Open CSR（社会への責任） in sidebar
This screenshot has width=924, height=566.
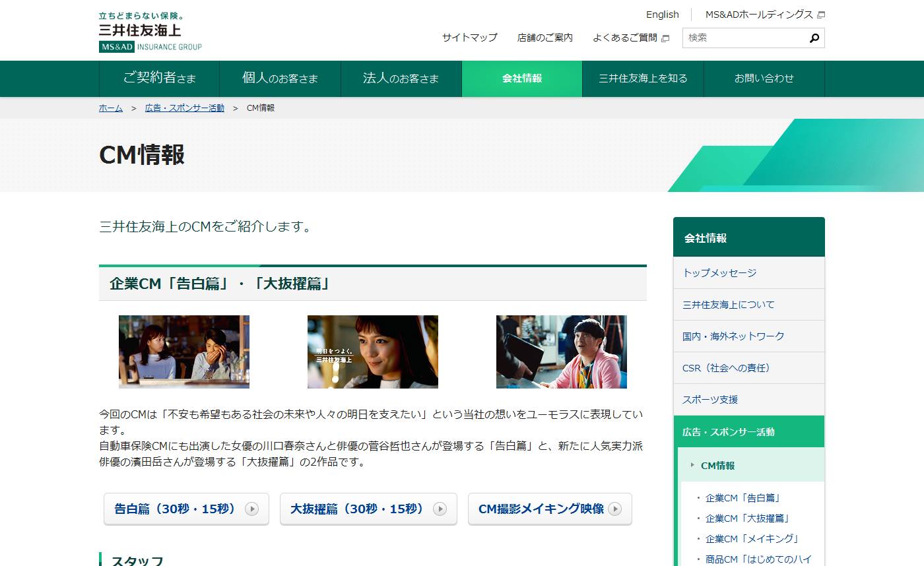point(749,367)
